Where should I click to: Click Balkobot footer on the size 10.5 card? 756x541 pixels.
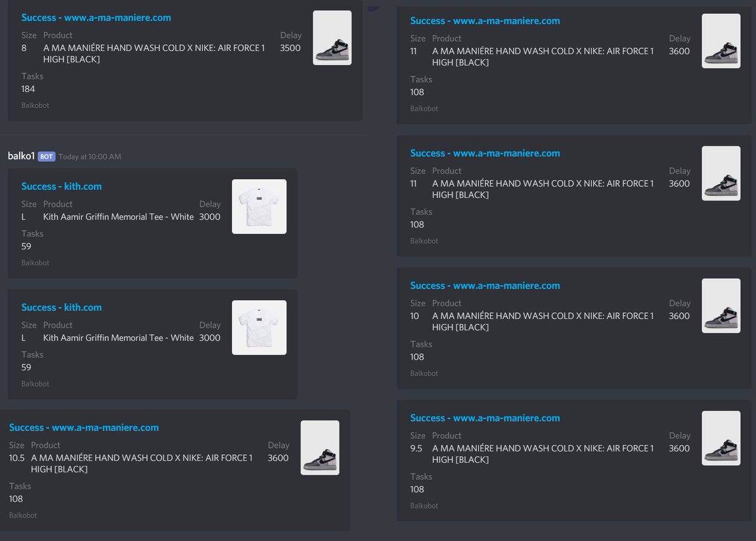point(23,515)
